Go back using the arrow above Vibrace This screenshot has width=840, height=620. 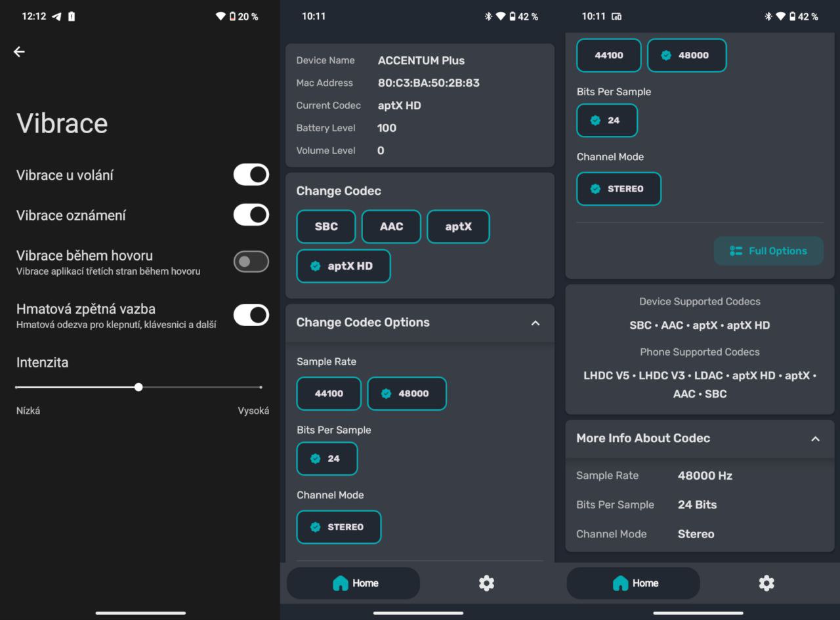(19, 52)
